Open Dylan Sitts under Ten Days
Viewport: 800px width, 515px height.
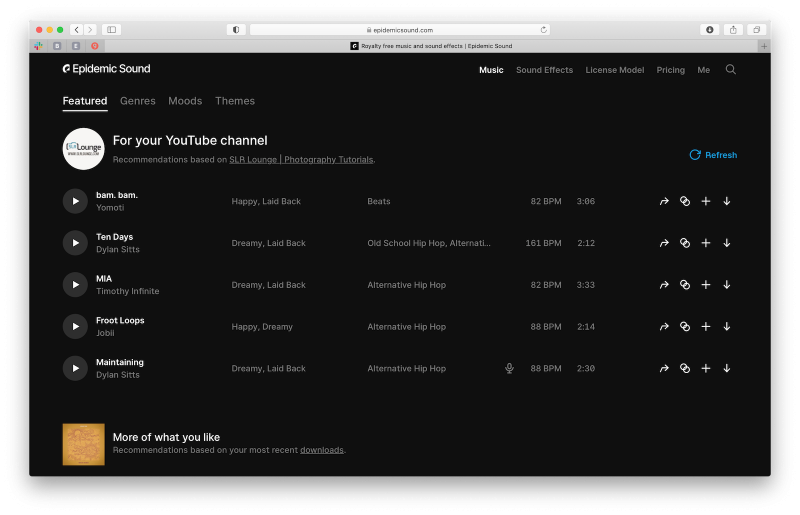click(118, 250)
